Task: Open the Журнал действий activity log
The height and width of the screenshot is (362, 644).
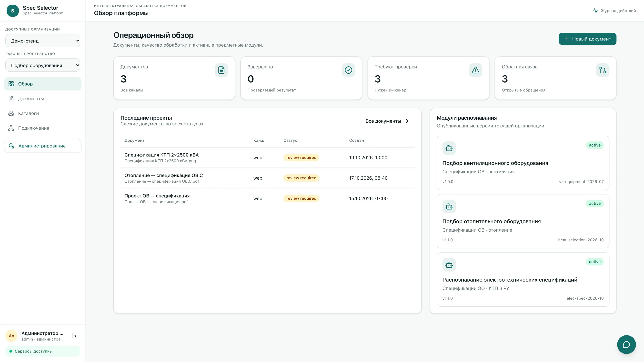Action: 614,11
